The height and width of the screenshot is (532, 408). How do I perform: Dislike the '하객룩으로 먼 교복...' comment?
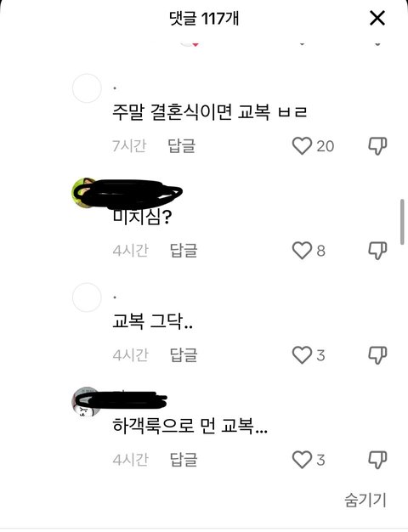[x=377, y=460]
